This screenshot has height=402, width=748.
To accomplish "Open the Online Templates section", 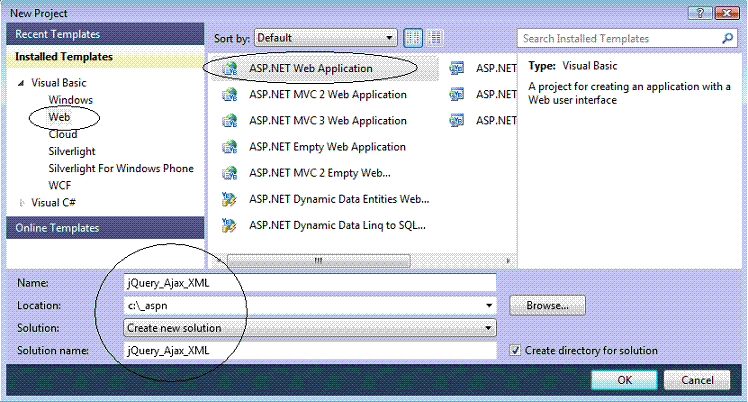I will point(105,228).
